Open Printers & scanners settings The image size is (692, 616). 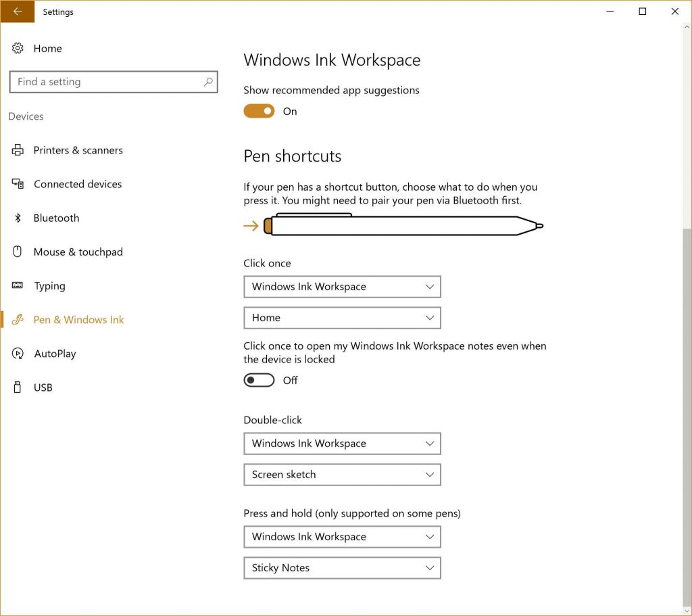[78, 150]
